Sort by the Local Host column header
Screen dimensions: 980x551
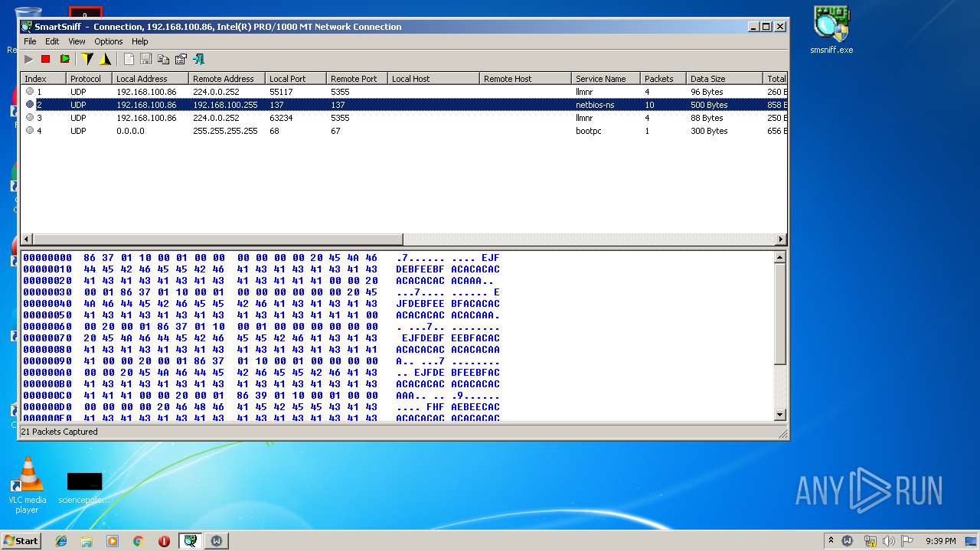[433, 79]
